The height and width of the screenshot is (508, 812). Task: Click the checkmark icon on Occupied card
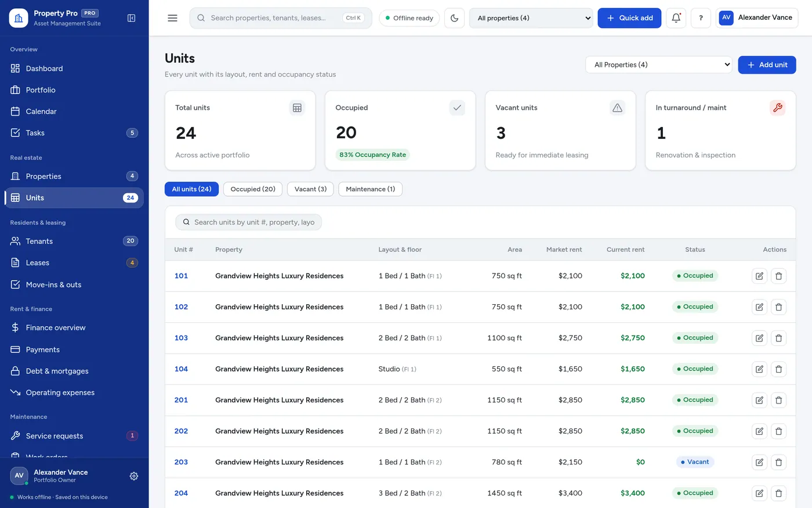pyautogui.click(x=457, y=107)
